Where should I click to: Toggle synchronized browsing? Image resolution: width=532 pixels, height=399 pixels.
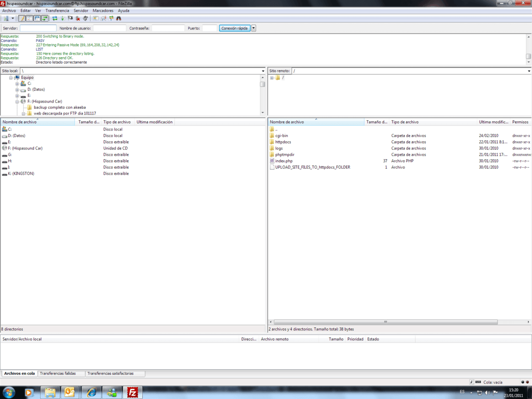(111, 18)
